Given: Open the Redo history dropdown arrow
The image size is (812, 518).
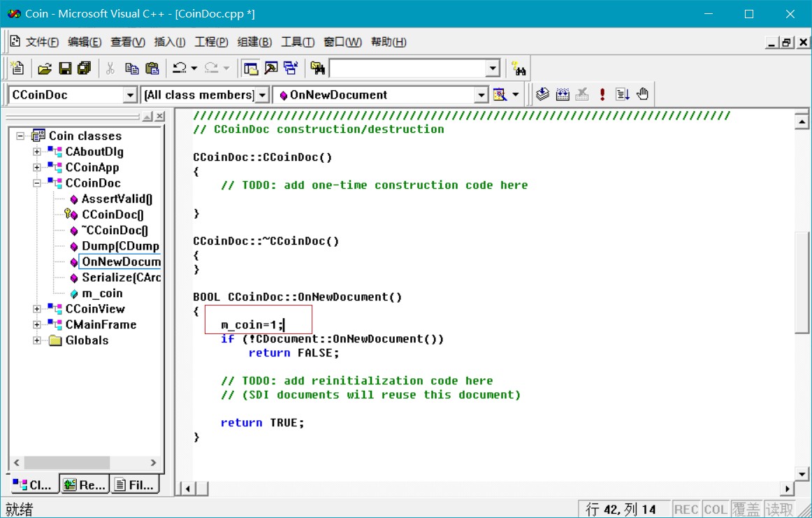Looking at the screenshot, I should pos(226,69).
